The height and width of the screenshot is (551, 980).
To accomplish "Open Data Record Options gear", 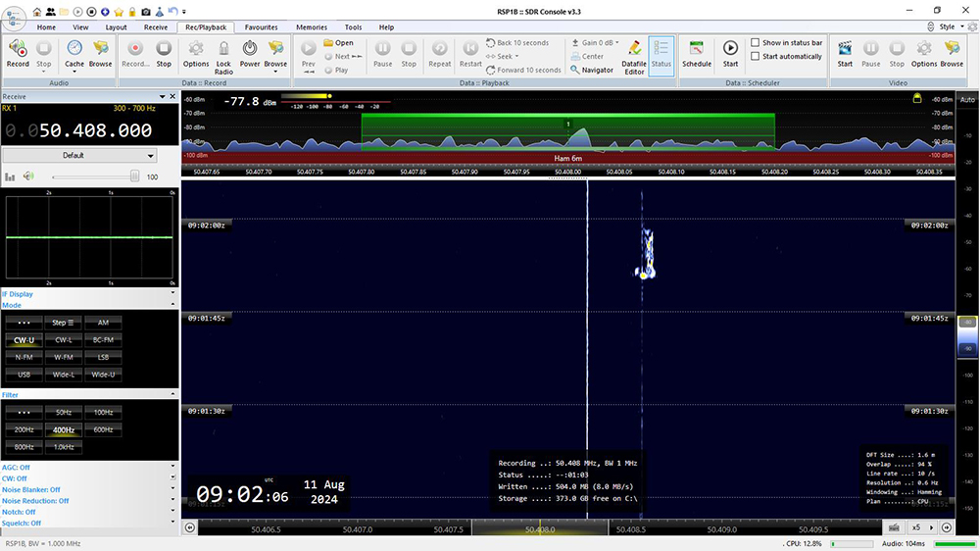I will pos(196,53).
